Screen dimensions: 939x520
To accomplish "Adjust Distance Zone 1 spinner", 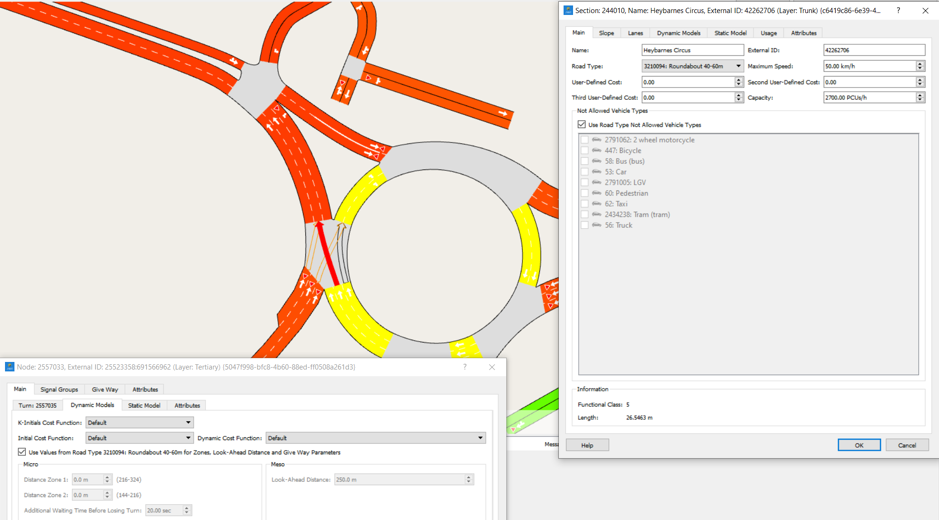I will tap(107, 479).
